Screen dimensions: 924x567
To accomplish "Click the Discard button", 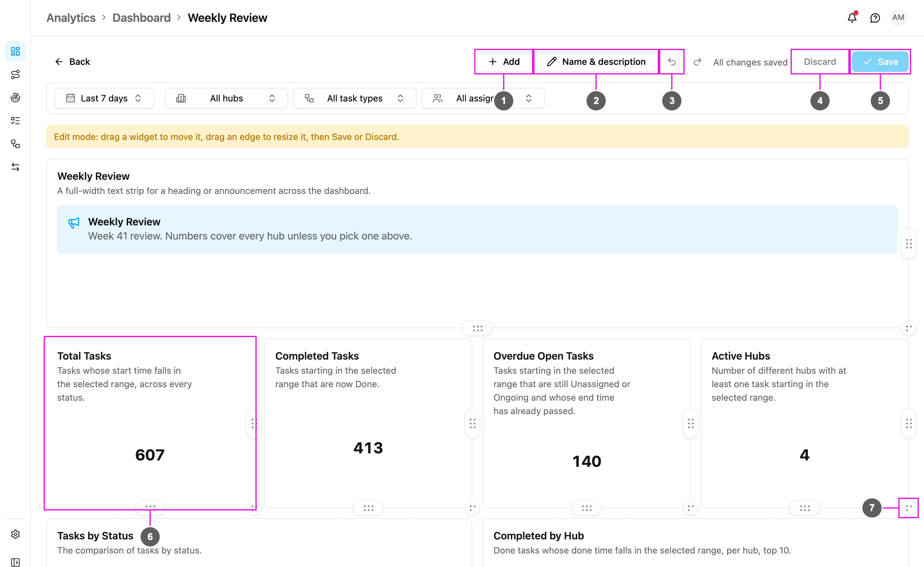I will tap(820, 62).
